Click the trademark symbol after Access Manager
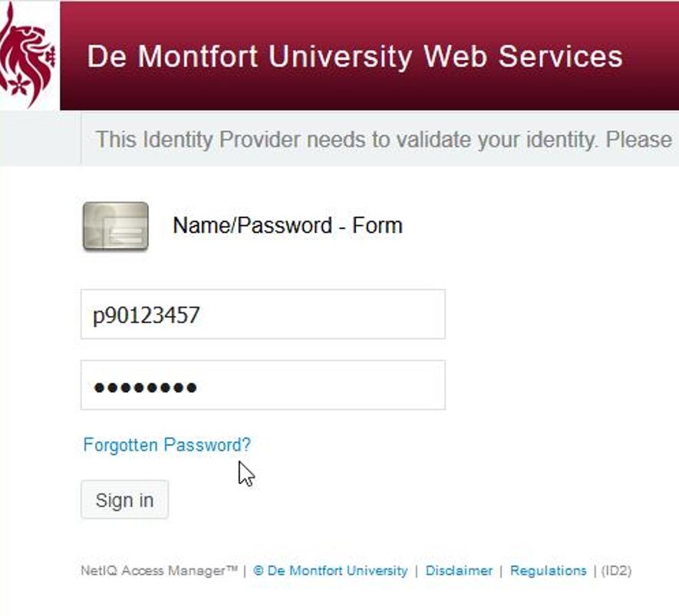The height and width of the screenshot is (616, 679). pyautogui.click(x=232, y=569)
